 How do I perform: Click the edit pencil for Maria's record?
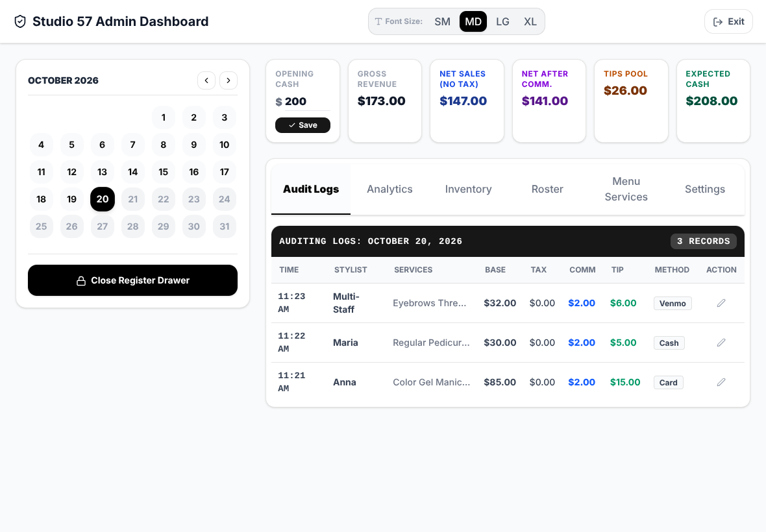pos(721,343)
